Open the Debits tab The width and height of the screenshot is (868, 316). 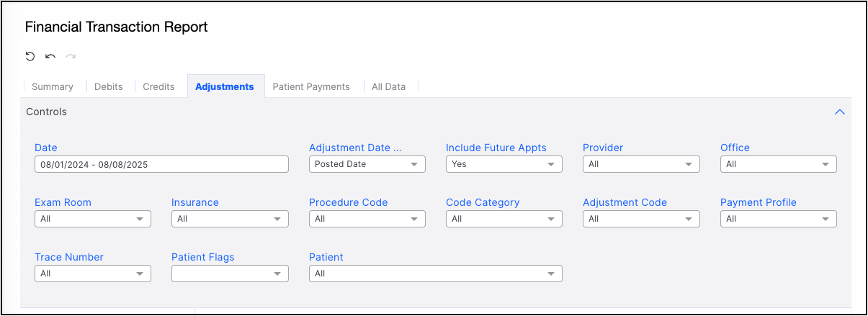point(109,86)
